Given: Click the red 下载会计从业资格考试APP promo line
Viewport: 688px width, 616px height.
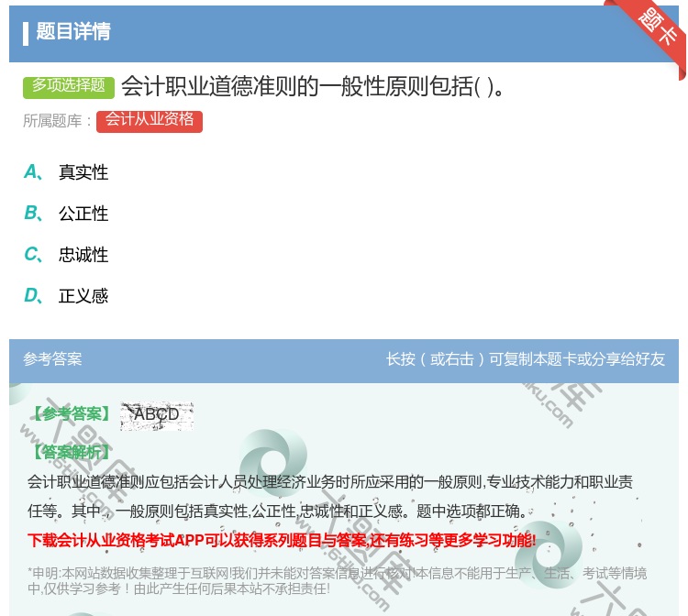Looking at the screenshot, I should (282, 540).
